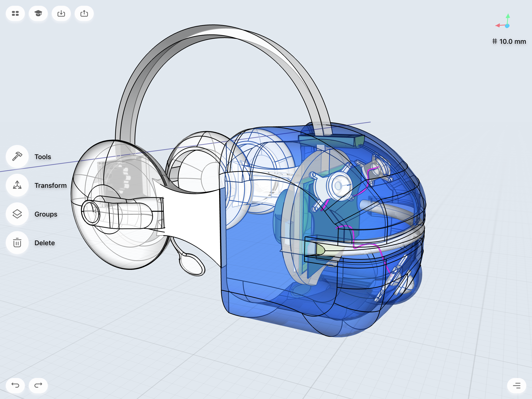
Task: Undo the last action
Action: coord(15,385)
